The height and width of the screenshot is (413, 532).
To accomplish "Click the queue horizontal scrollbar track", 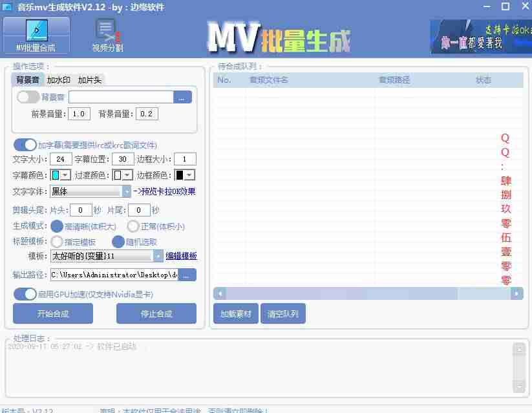I will [x=368, y=293].
